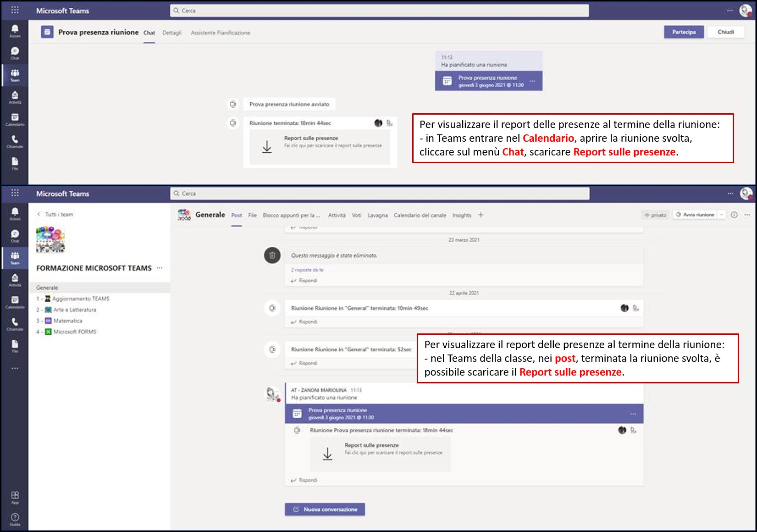
Task: Click the profile avatar in bottom Teams window
Action: point(746,194)
